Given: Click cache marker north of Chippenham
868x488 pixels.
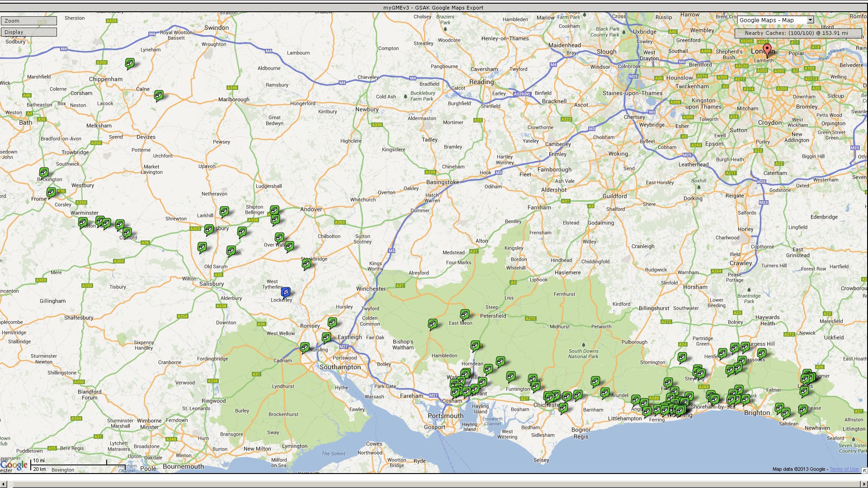Looking at the screenshot, I should click(x=130, y=63).
